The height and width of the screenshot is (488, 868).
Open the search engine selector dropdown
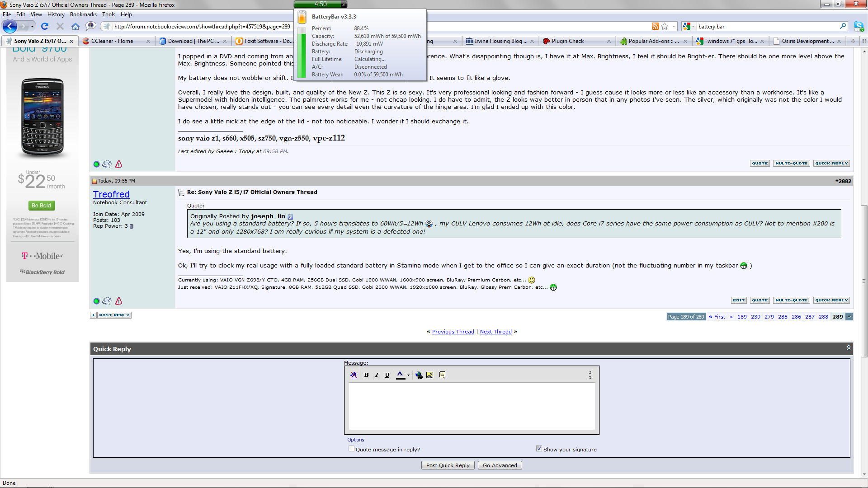(693, 26)
